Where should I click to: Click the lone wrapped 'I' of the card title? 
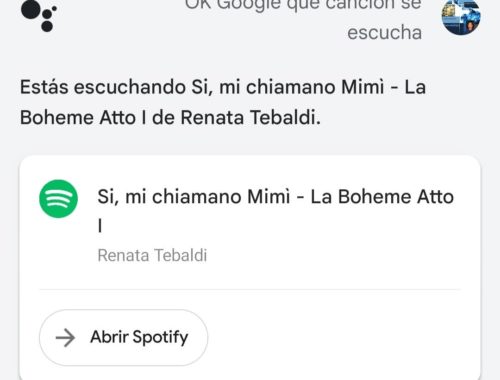100,226
